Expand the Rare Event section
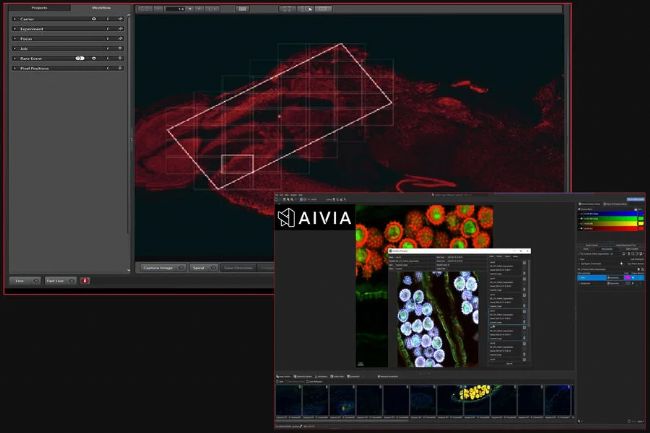 click(x=15, y=58)
